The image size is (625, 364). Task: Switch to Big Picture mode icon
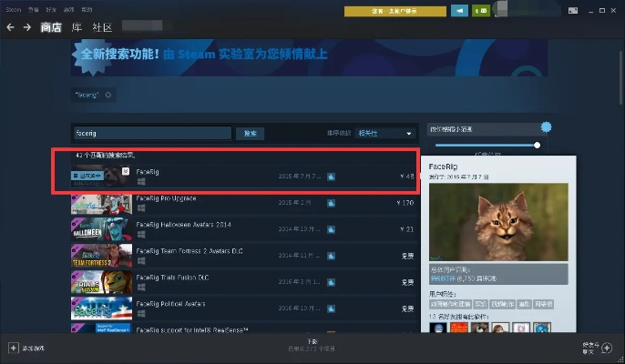pyautogui.click(x=573, y=11)
